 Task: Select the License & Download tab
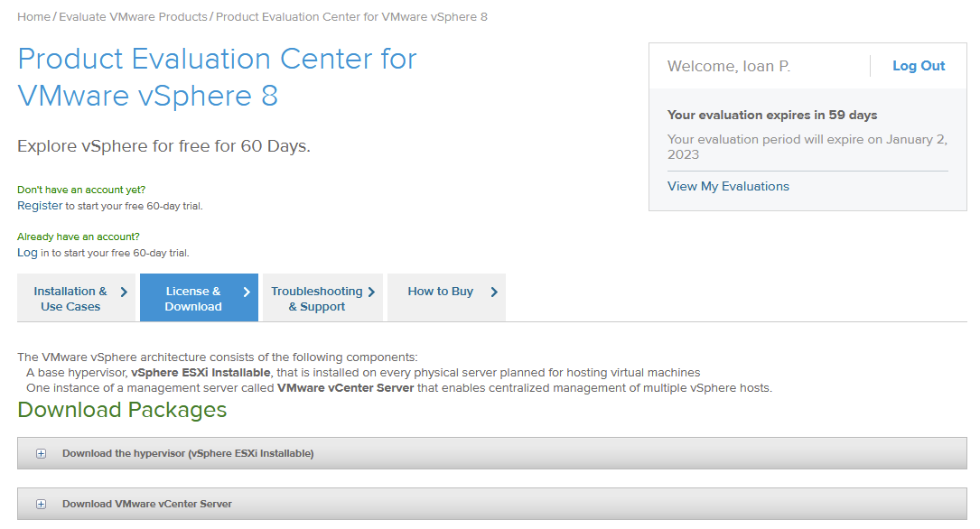pos(193,299)
